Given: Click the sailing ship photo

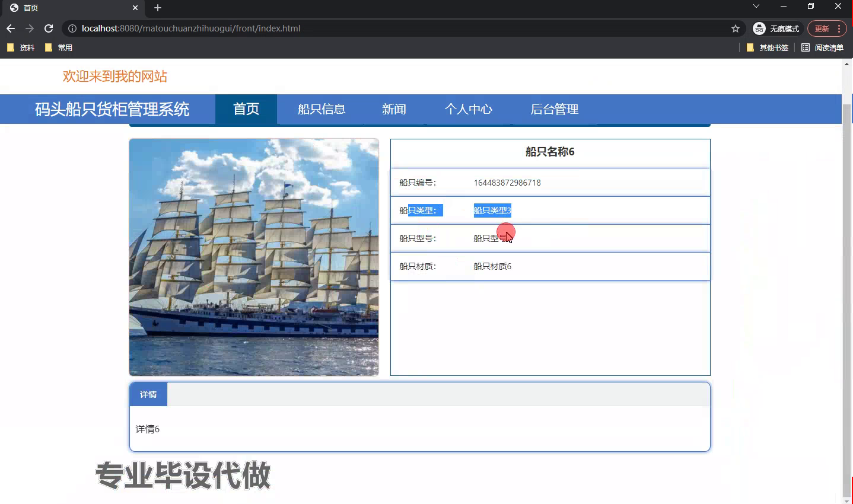Looking at the screenshot, I should pos(254,257).
